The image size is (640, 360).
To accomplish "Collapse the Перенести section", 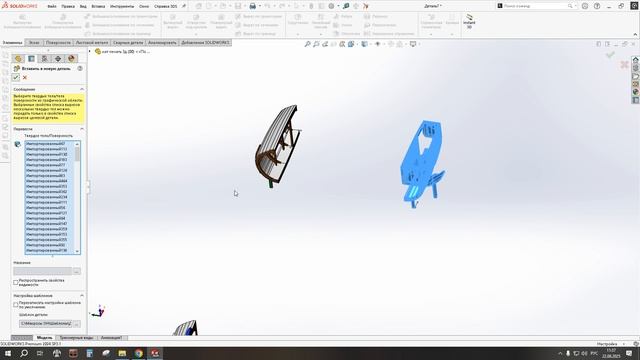I will coord(82,129).
